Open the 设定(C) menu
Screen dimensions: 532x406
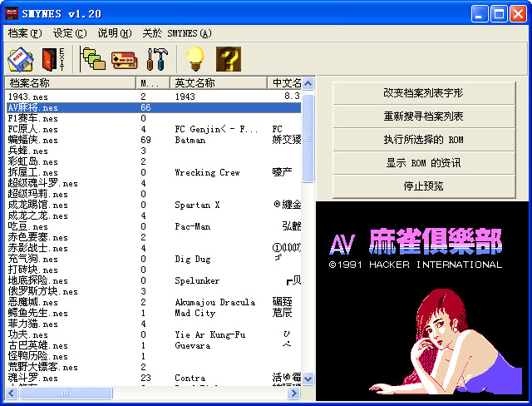pos(70,33)
